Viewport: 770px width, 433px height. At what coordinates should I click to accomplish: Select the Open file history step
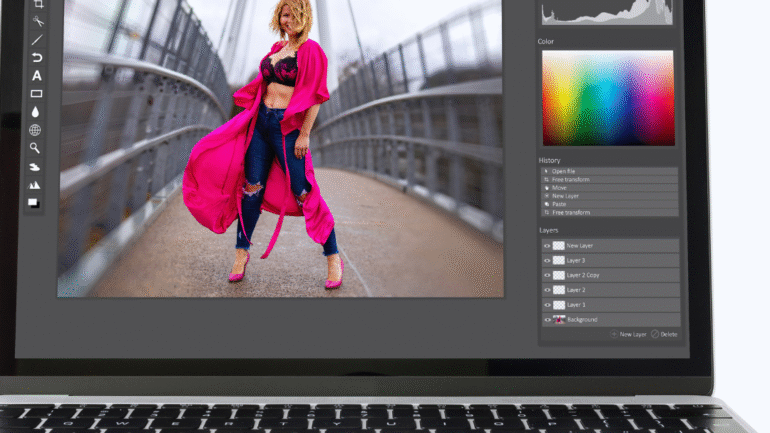609,171
